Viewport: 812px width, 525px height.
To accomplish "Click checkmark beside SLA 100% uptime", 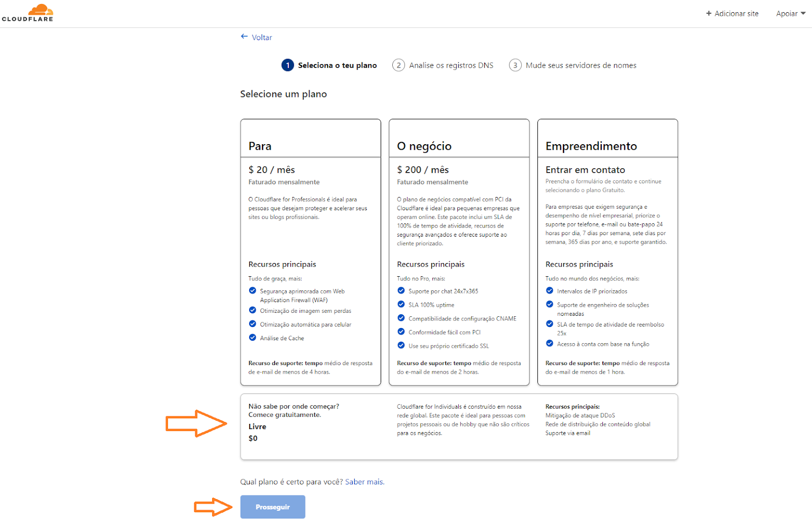I will coord(401,304).
